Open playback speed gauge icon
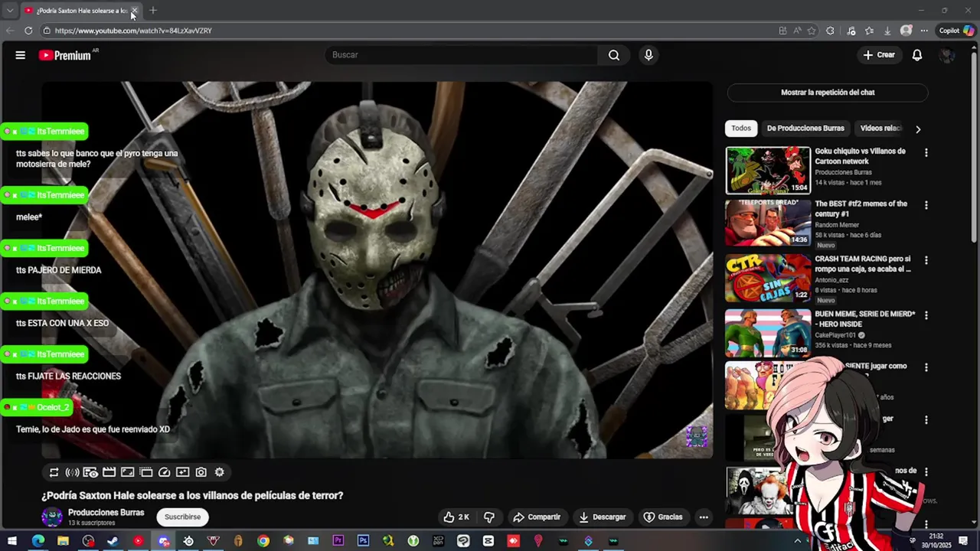Screen dimensions: 980x551 pos(164,473)
